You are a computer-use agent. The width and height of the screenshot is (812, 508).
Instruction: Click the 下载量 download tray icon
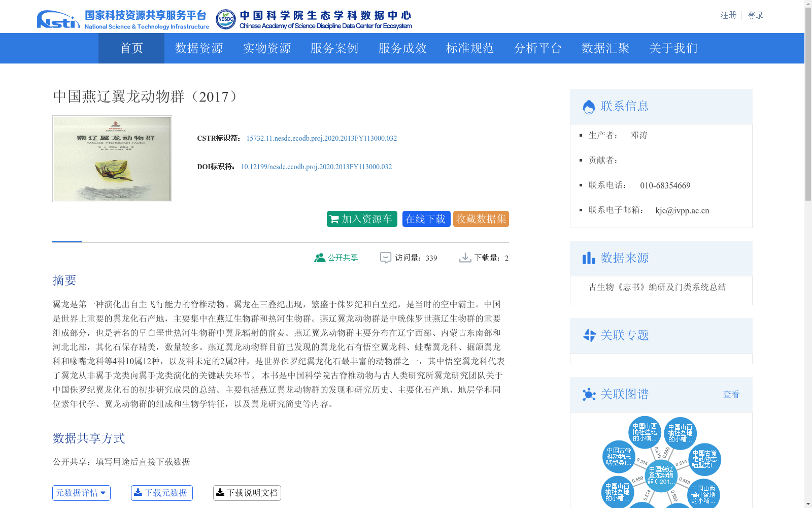tap(465, 258)
